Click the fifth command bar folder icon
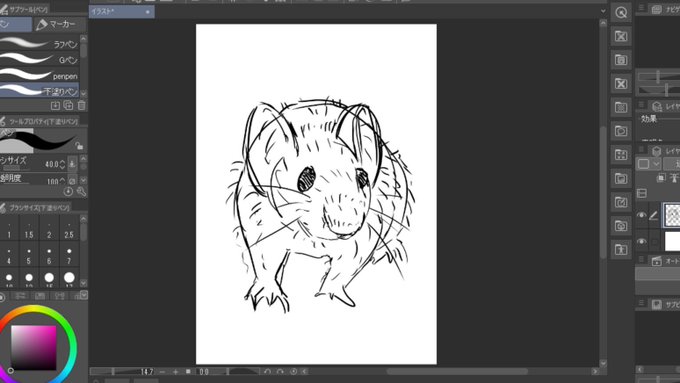Viewport: 680px width, 383px height. [x=621, y=107]
